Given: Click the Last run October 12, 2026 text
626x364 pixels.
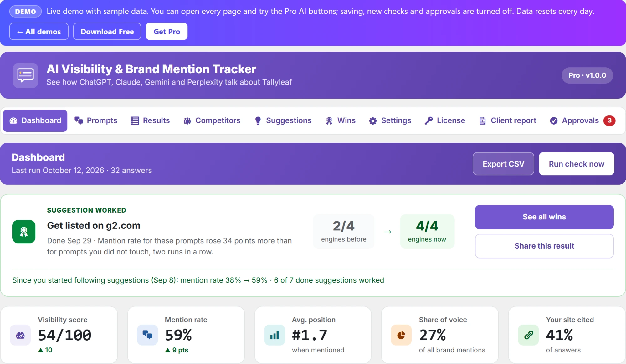Looking at the screenshot, I should (x=58, y=171).
